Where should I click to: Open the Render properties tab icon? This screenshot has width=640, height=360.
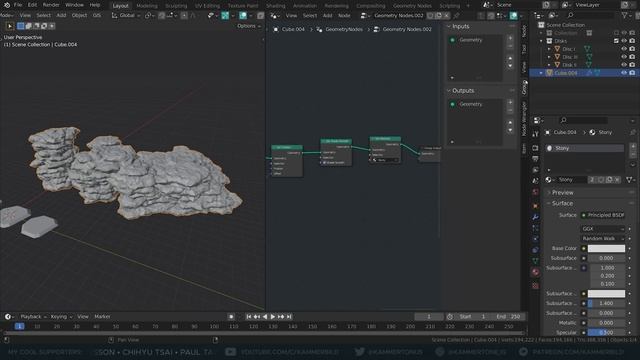[x=535, y=148]
